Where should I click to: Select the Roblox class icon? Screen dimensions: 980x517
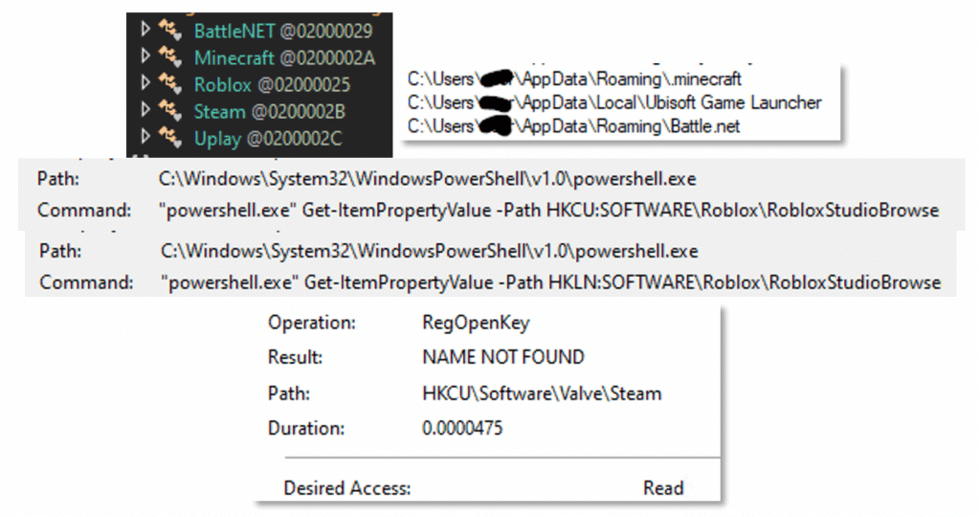[170, 85]
